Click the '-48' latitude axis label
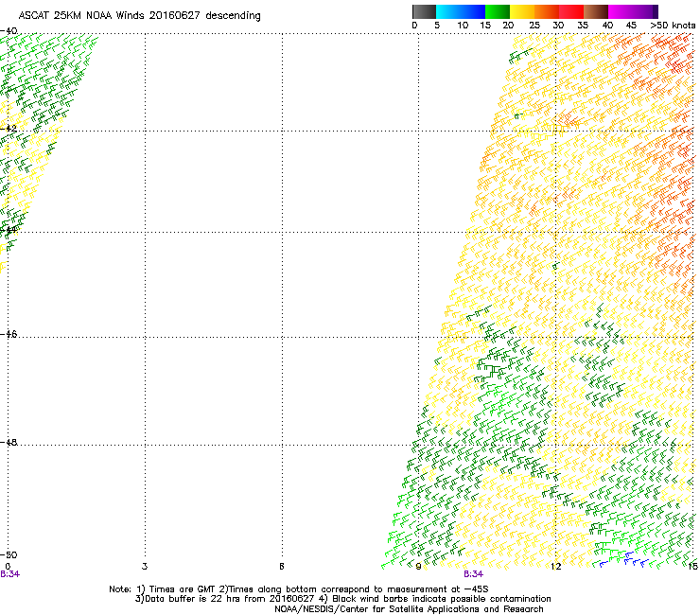The height and width of the screenshot is (615, 700). [x=9, y=442]
